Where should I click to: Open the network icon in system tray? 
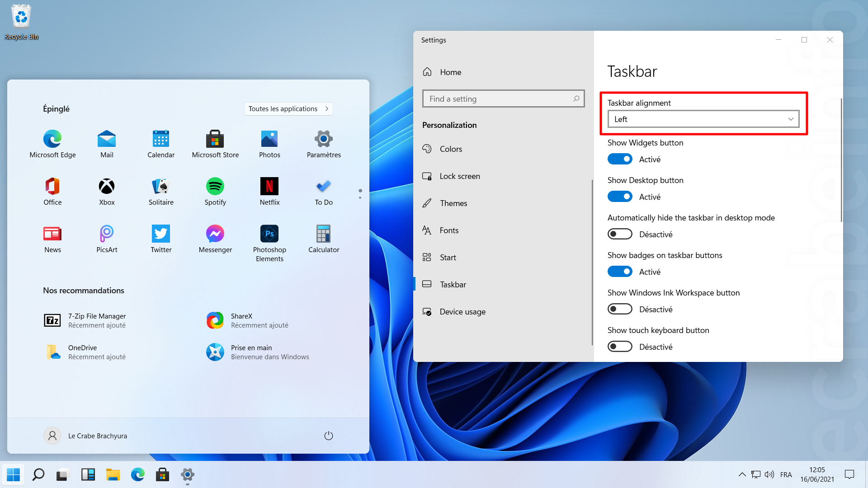pos(755,474)
